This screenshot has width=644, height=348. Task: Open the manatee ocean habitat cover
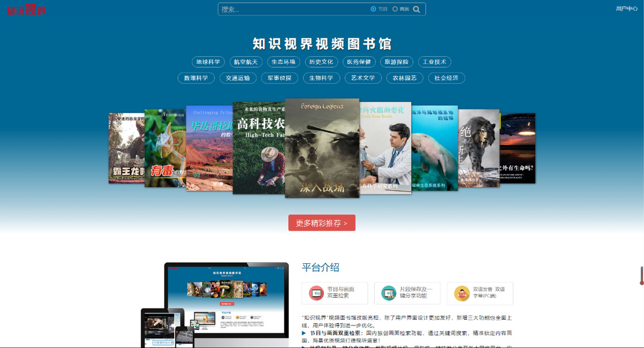[x=435, y=148]
